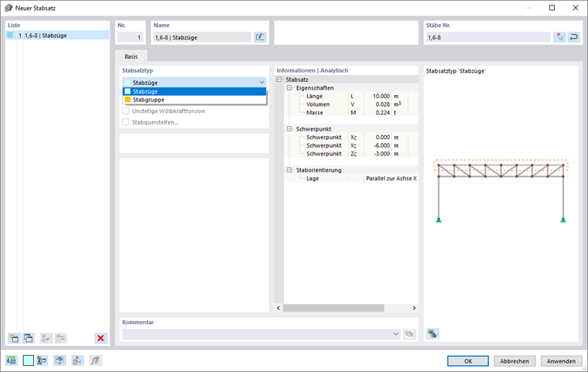Screen dimensions: 588x372
Task: Click the Name field showing 1,6-8 | Stabzüge
Action: pos(202,37)
